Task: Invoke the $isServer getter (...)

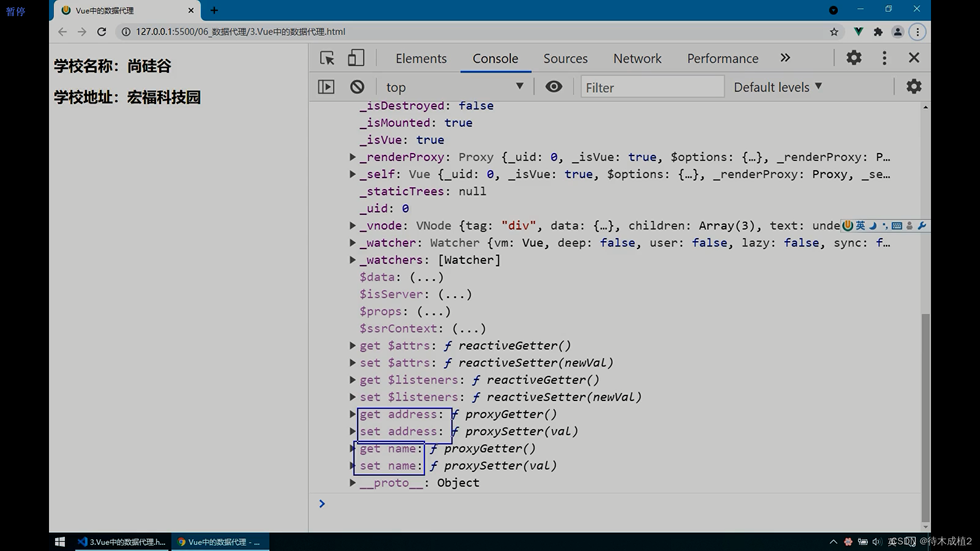Action: [x=455, y=294]
